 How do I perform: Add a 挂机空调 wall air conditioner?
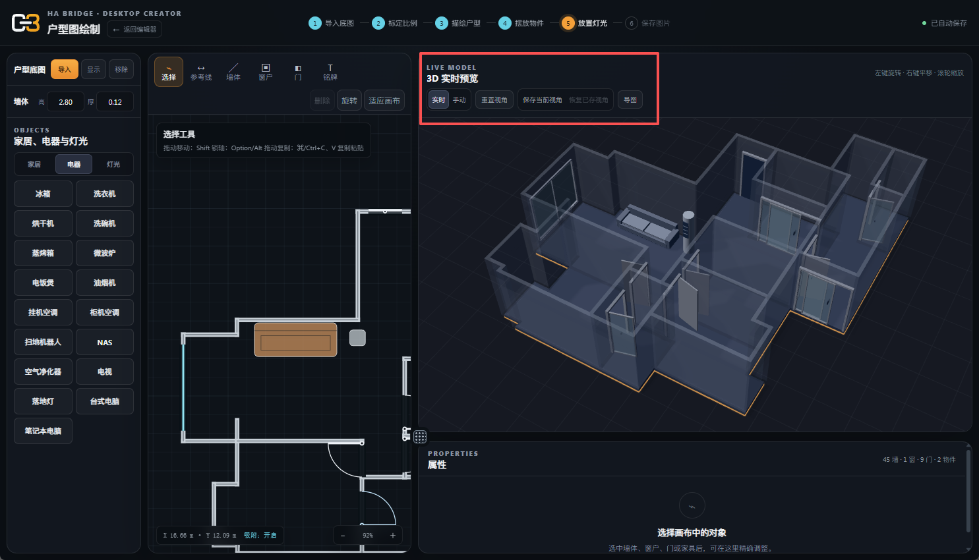[43, 312]
